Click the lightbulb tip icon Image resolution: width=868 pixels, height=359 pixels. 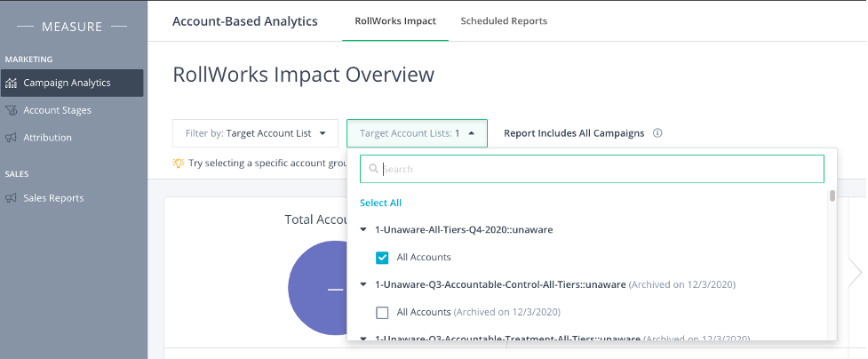(x=179, y=163)
